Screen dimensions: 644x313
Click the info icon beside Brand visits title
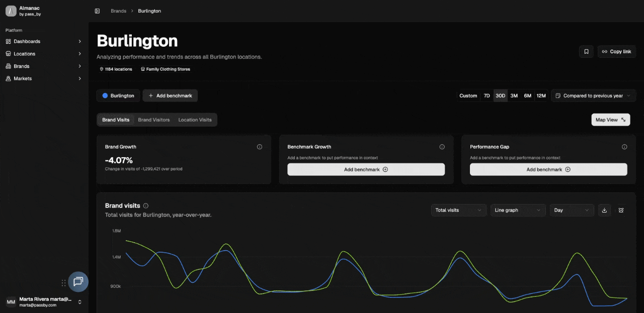146,206
